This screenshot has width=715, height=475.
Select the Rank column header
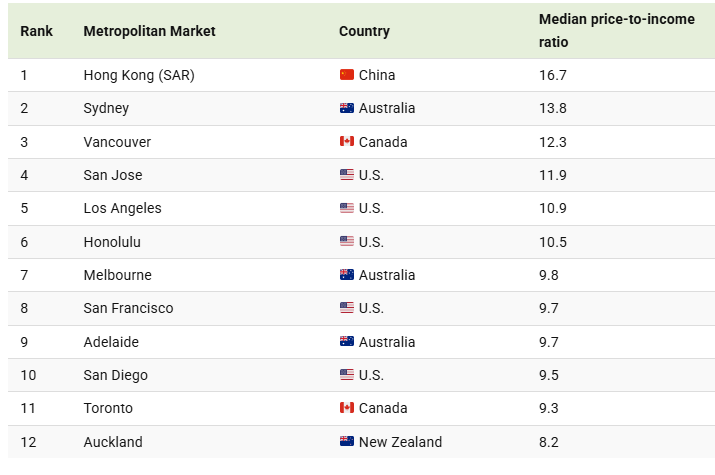pos(36,31)
